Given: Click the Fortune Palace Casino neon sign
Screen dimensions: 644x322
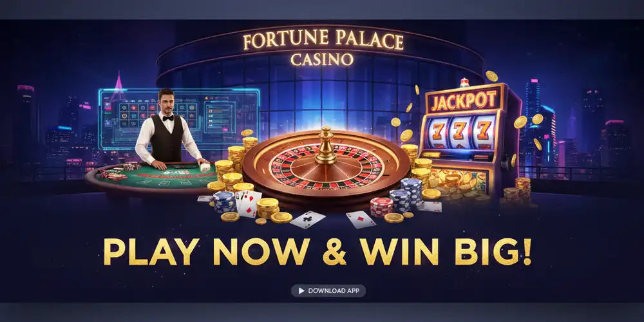Looking at the screenshot, I should click(323, 48).
